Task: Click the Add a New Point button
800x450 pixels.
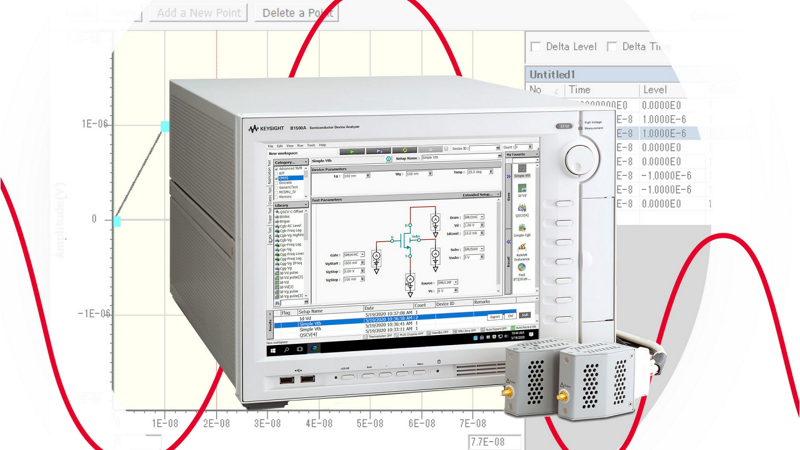Action: pyautogui.click(x=198, y=13)
